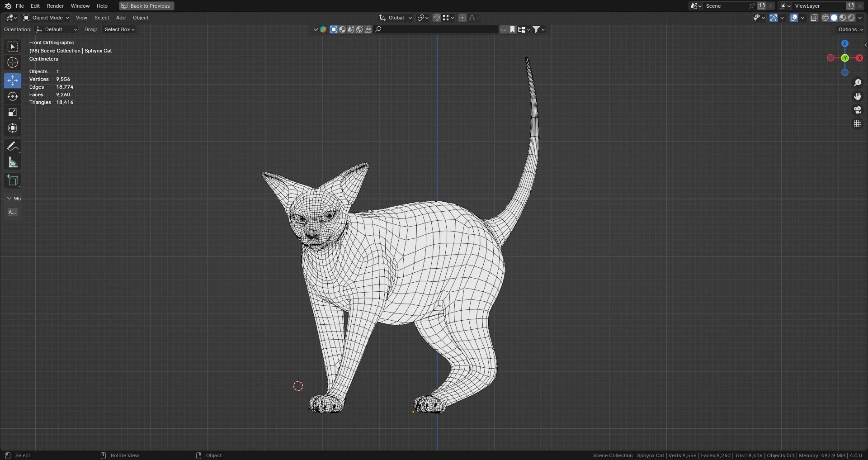Click the new scene copy icon

(762, 6)
